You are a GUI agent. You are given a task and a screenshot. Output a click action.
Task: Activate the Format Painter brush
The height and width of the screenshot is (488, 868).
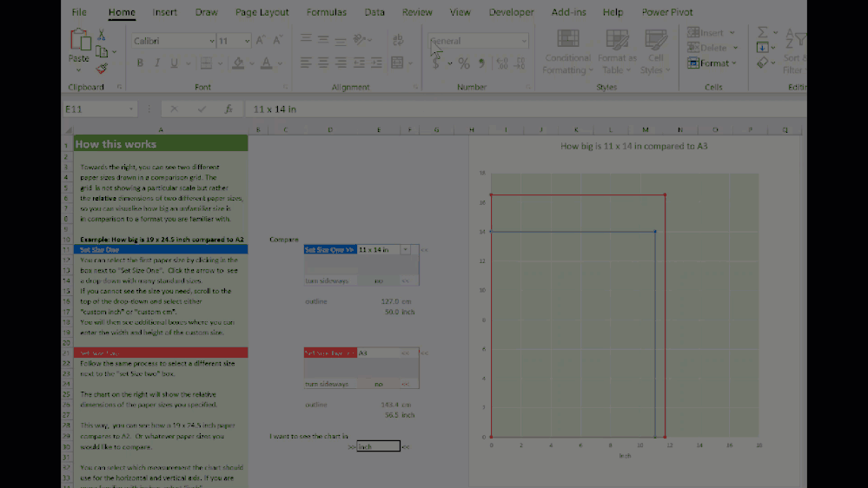pyautogui.click(x=102, y=69)
